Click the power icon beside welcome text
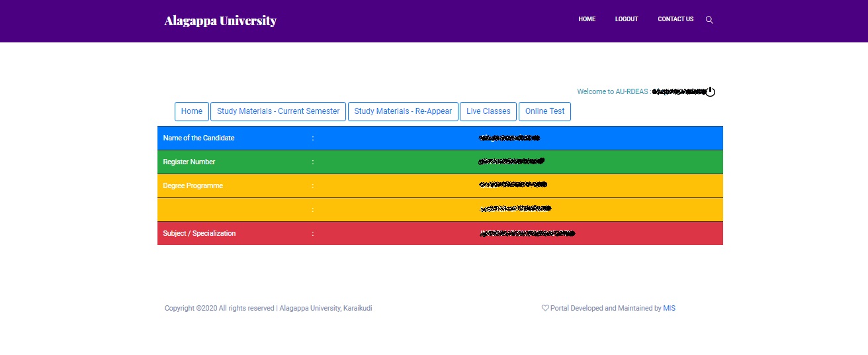The image size is (868, 355). click(x=710, y=91)
